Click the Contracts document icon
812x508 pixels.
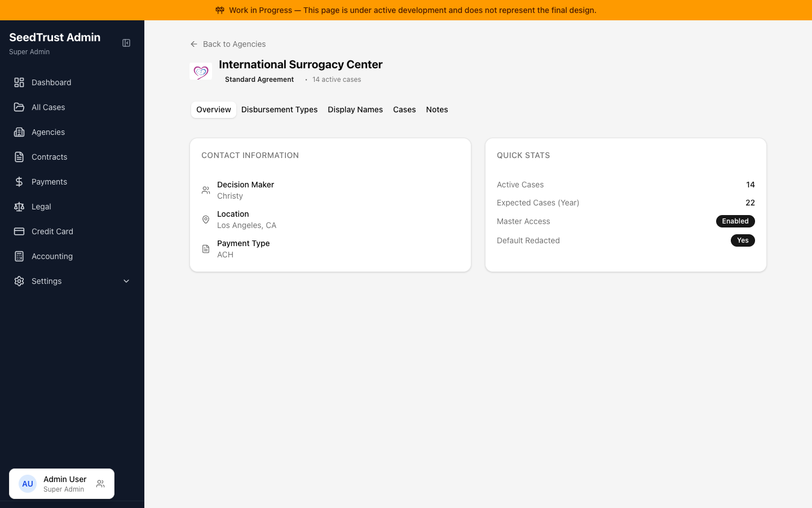[x=19, y=157]
